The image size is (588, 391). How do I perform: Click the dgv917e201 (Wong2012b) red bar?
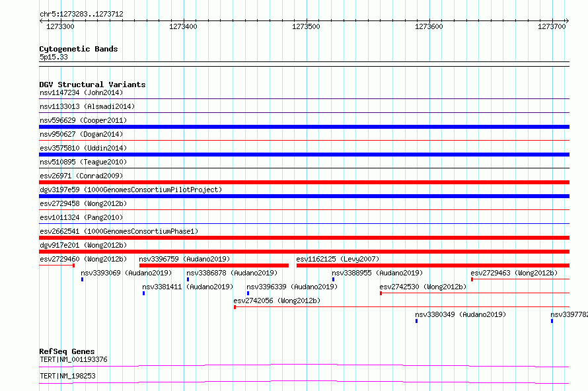pyautogui.click(x=304, y=252)
